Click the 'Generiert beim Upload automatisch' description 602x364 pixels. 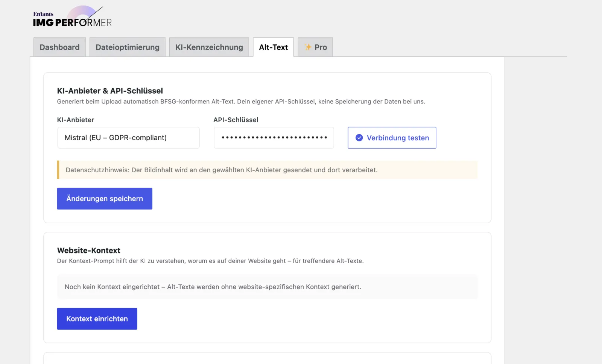(241, 102)
